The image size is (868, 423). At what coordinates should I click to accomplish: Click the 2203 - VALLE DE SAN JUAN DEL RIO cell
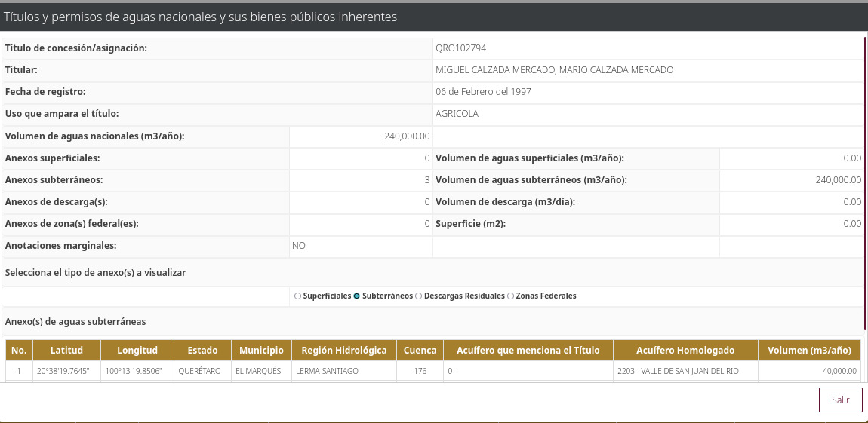(x=679, y=372)
